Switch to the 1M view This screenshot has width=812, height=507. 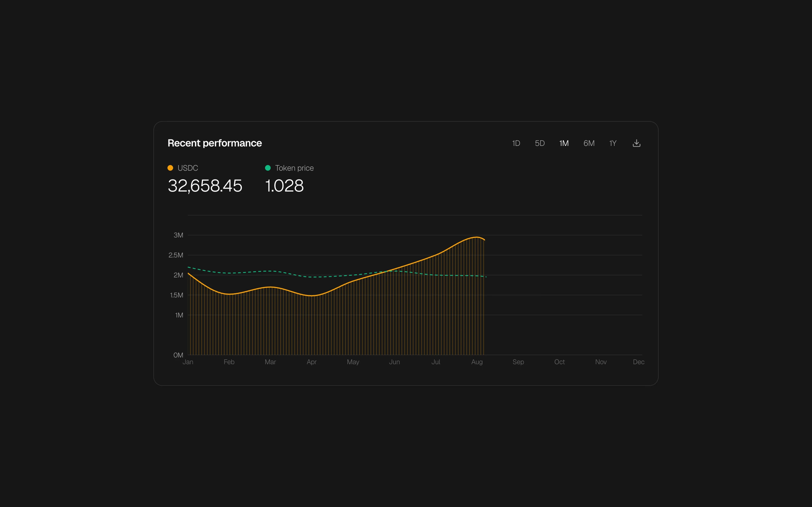pos(564,143)
